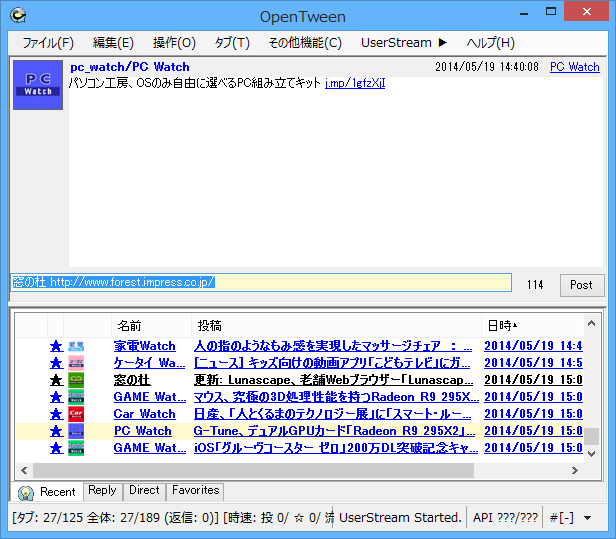Image resolution: width=616 pixels, height=539 pixels.
Task: Select 窓の杜 name in list
Action: [x=132, y=380]
